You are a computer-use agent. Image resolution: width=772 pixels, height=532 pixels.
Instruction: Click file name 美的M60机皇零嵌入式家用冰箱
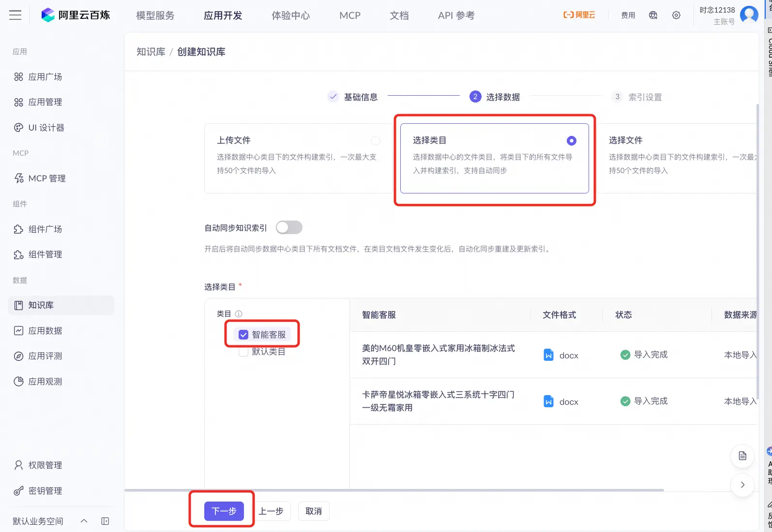click(439, 355)
